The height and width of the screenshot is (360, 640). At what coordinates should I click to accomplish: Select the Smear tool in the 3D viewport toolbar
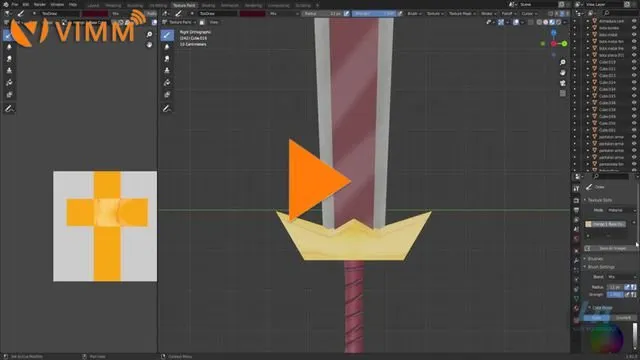pyautogui.click(x=167, y=59)
